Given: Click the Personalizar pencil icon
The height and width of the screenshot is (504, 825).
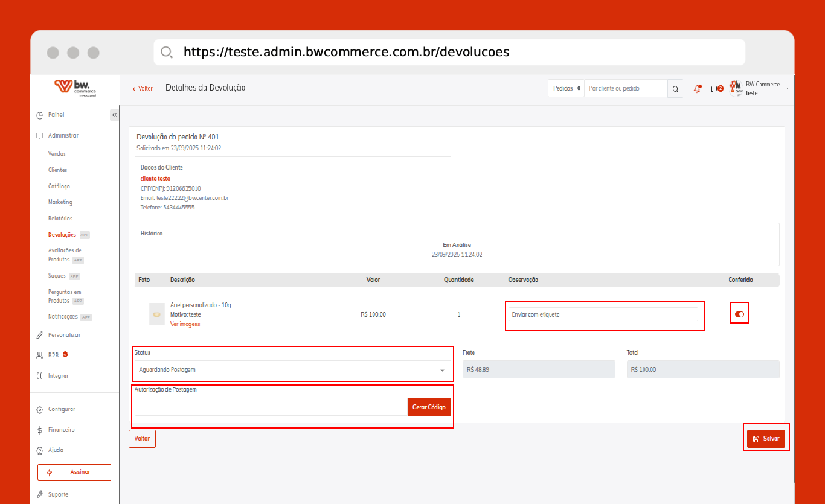Looking at the screenshot, I should pyautogui.click(x=39, y=335).
